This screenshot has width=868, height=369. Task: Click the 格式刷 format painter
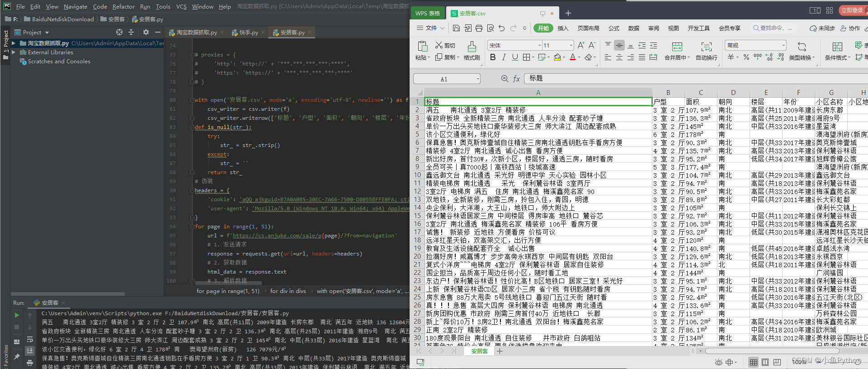(472, 51)
